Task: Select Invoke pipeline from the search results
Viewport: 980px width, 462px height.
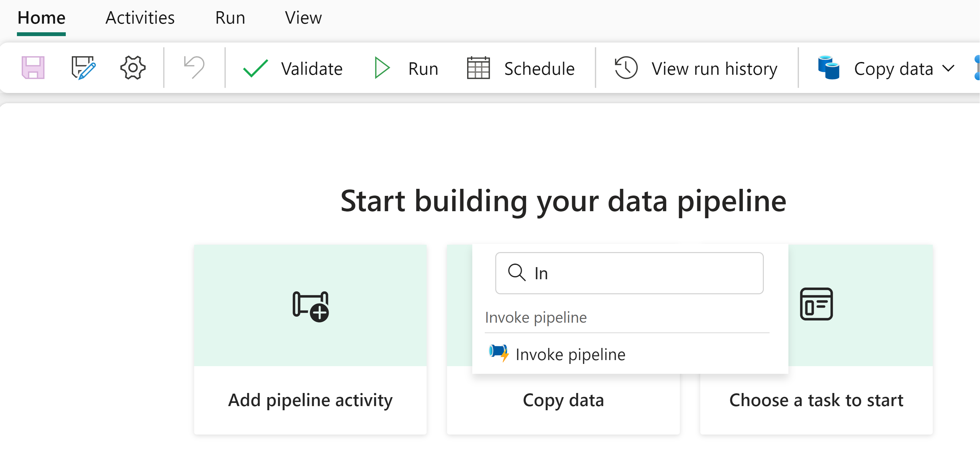Action: pos(570,354)
